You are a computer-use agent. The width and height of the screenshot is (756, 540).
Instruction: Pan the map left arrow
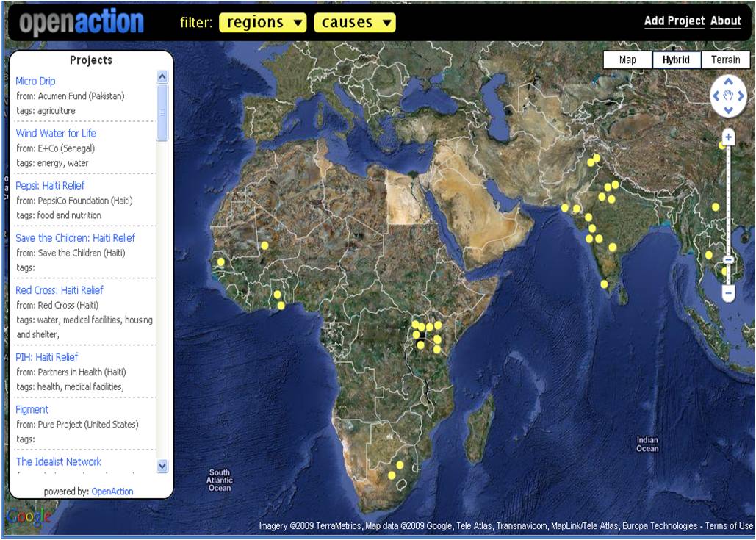click(x=716, y=96)
